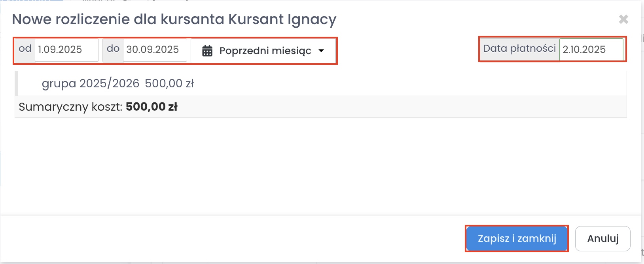Cancel with the Anuluj button
Screen dimensions: 644x264
[x=602, y=238]
